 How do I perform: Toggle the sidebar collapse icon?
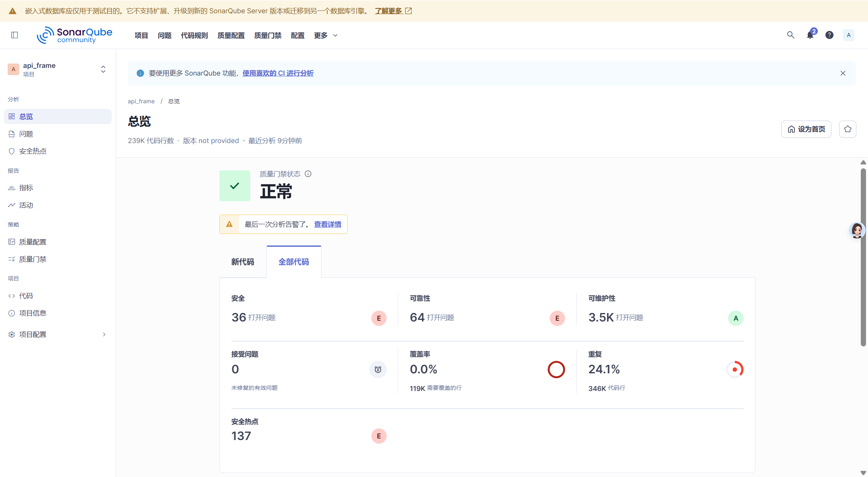coord(14,35)
